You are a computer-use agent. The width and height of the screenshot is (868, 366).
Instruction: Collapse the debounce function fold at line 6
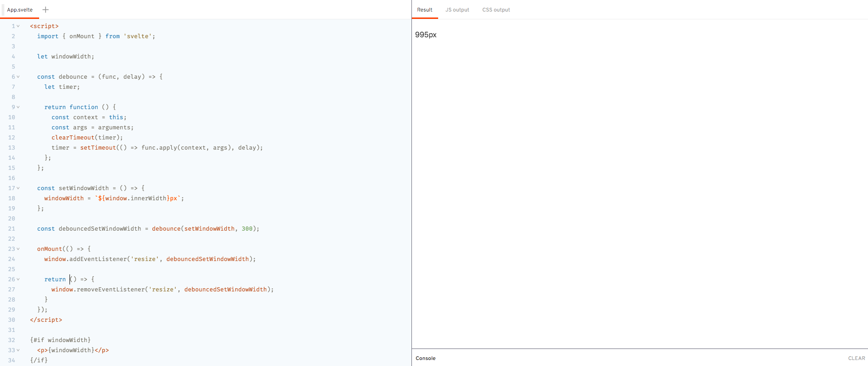18,77
